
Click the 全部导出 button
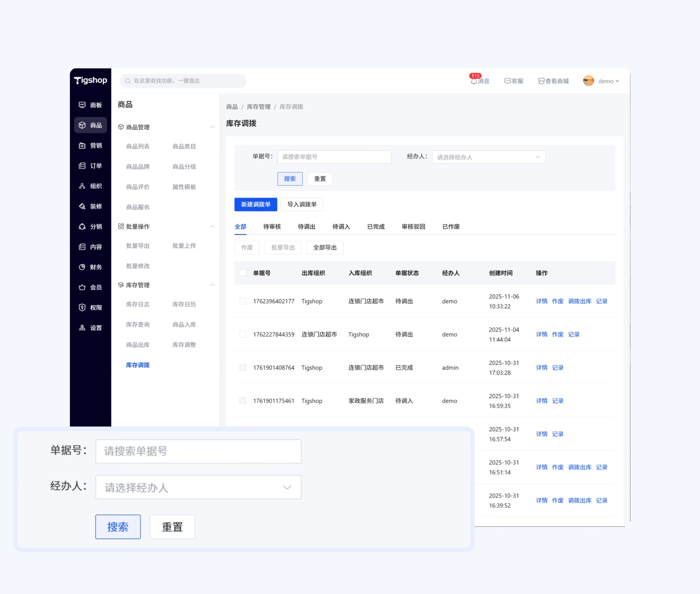[324, 247]
